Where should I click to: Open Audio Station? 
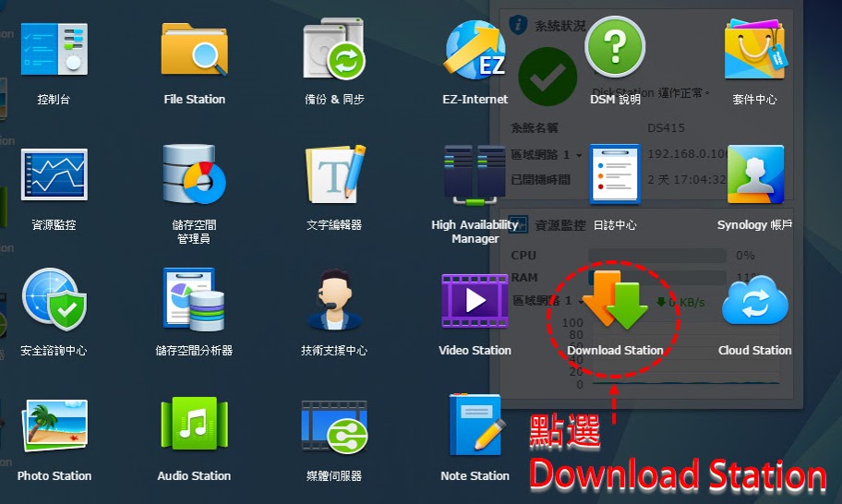click(195, 424)
